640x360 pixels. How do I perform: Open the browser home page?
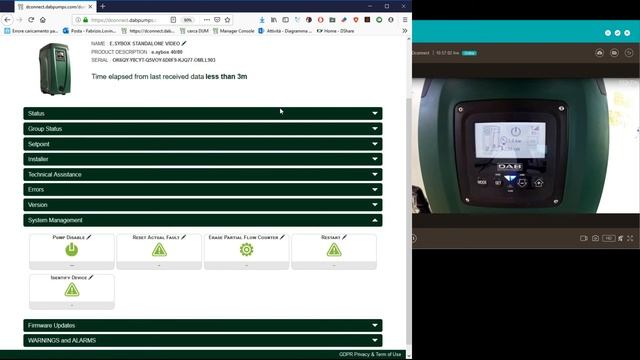tap(42, 20)
